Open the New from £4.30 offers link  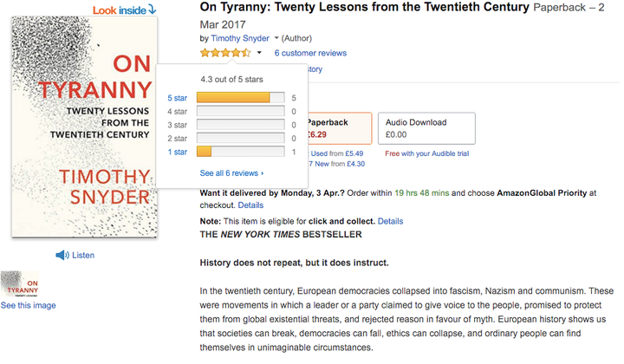[x=336, y=164]
